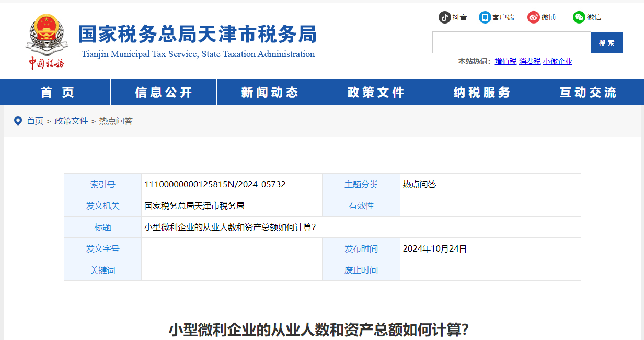Click the 发文字号 label cell
644x340 pixels.
click(103, 249)
